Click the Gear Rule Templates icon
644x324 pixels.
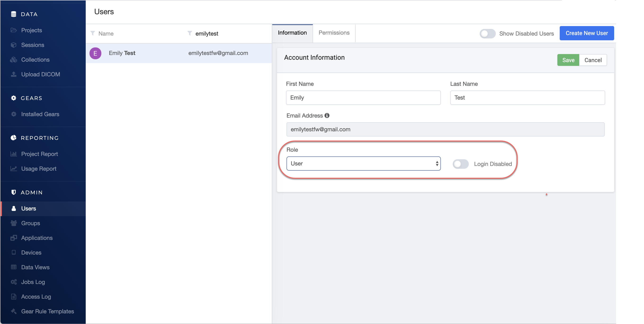point(13,311)
